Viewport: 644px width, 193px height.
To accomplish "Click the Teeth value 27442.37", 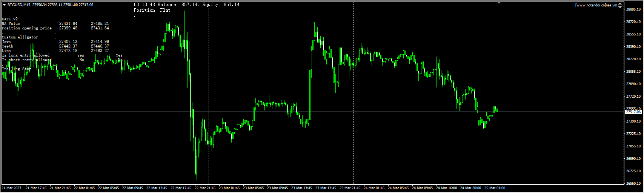I will [x=68, y=46].
